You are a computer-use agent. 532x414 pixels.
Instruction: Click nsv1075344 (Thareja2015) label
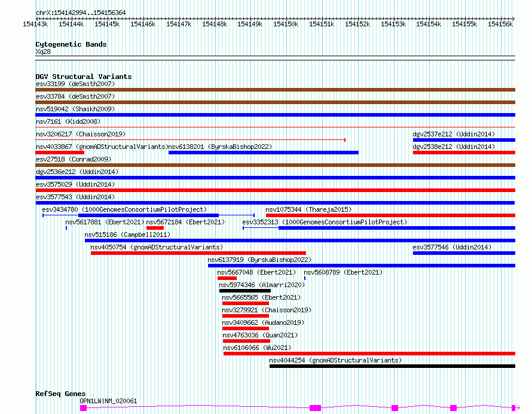[308, 209]
